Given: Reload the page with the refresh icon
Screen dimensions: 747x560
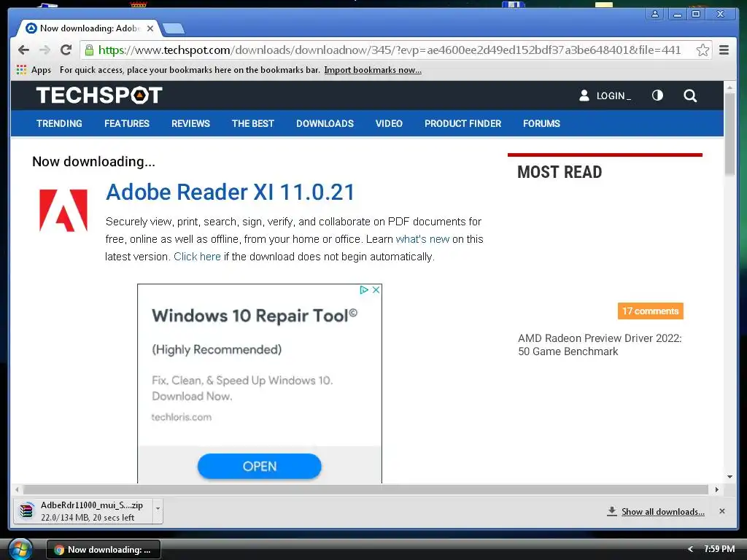Looking at the screenshot, I should tap(66, 50).
